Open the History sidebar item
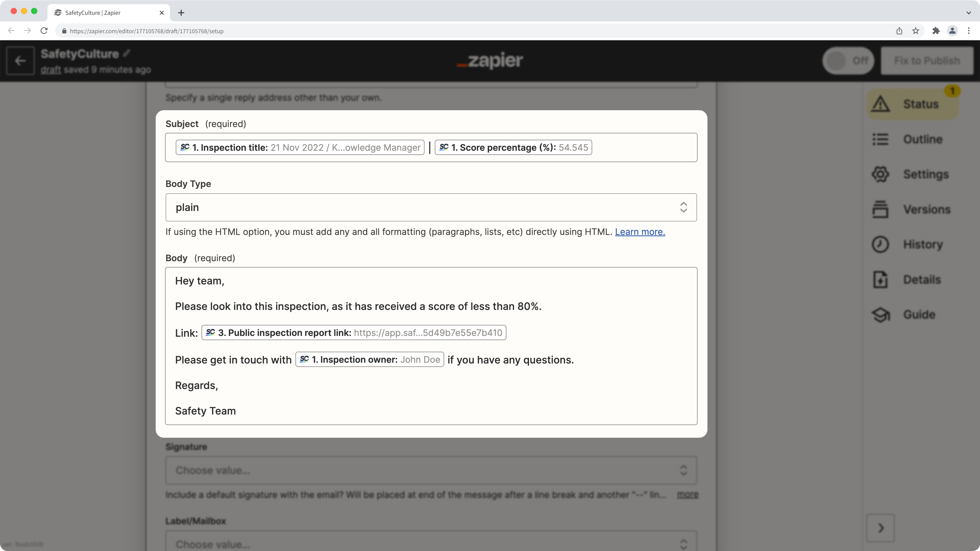 [907, 244]
